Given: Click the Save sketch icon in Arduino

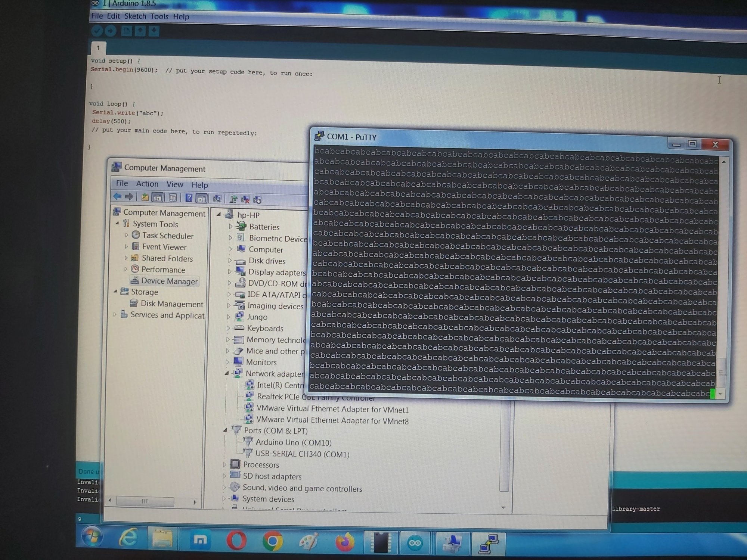Looking at the screenshot, I should [154, 31].
